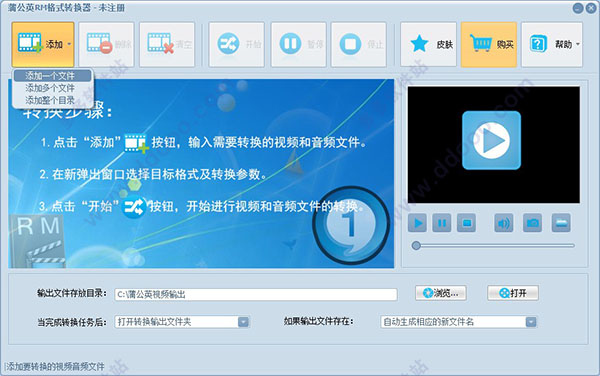The width and height of the screenshot is (600, 376).
Task: Click the 输出文件存放目录 path field
Action: point(256,294)
